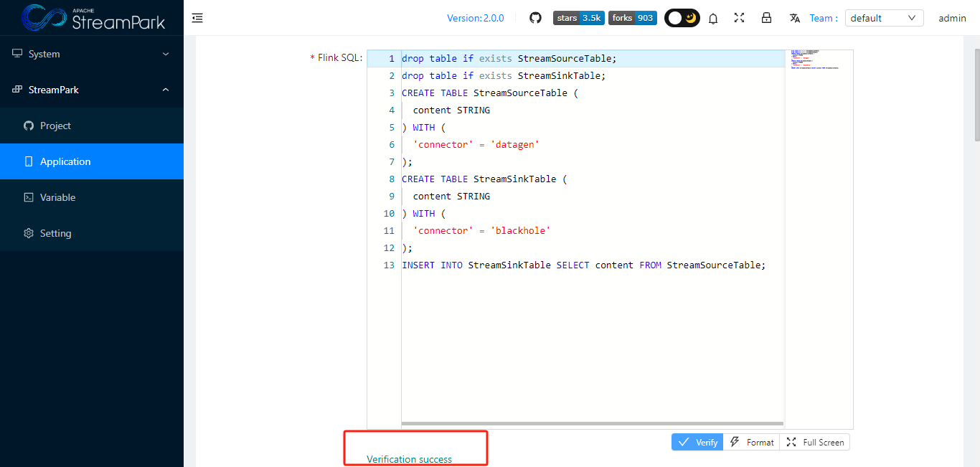Click line number 13 in editor
Viewport: 980px width, 467px height.
[x=390, y=265]
